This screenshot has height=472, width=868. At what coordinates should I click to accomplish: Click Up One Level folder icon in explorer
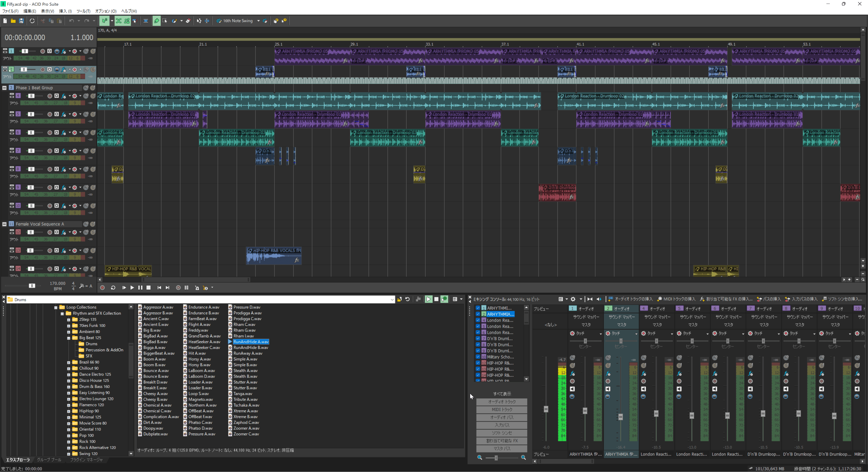[400, 299]
